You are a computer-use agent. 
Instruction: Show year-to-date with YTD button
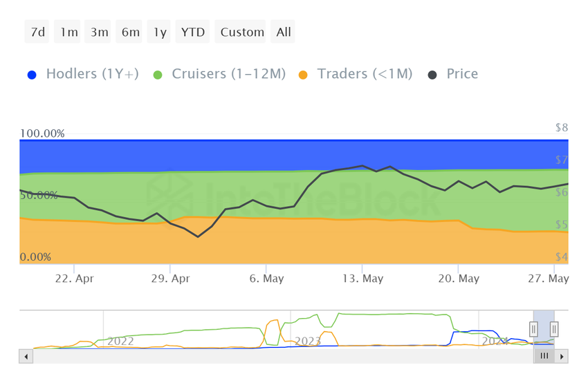pyautogui.click(x=193, y=32)
